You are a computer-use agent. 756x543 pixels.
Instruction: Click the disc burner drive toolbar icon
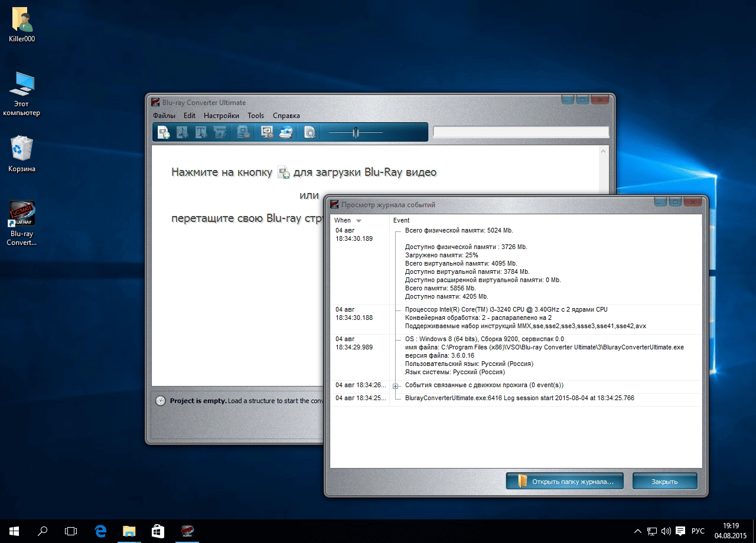click(286, 133)
